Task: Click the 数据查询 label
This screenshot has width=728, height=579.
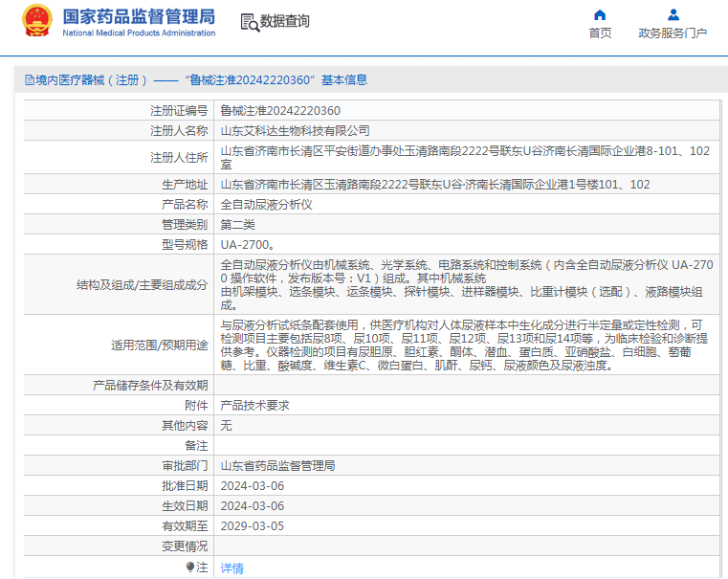Action: 285,21
